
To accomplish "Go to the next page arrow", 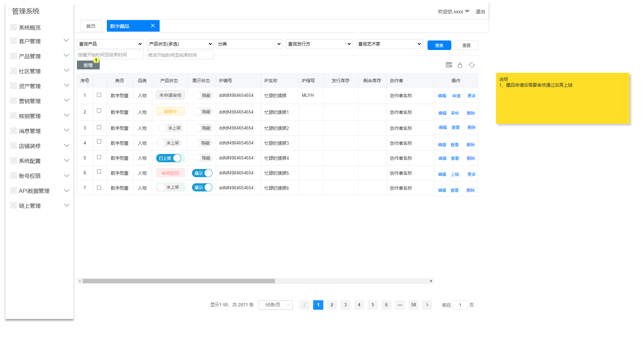I will (427, 305).
